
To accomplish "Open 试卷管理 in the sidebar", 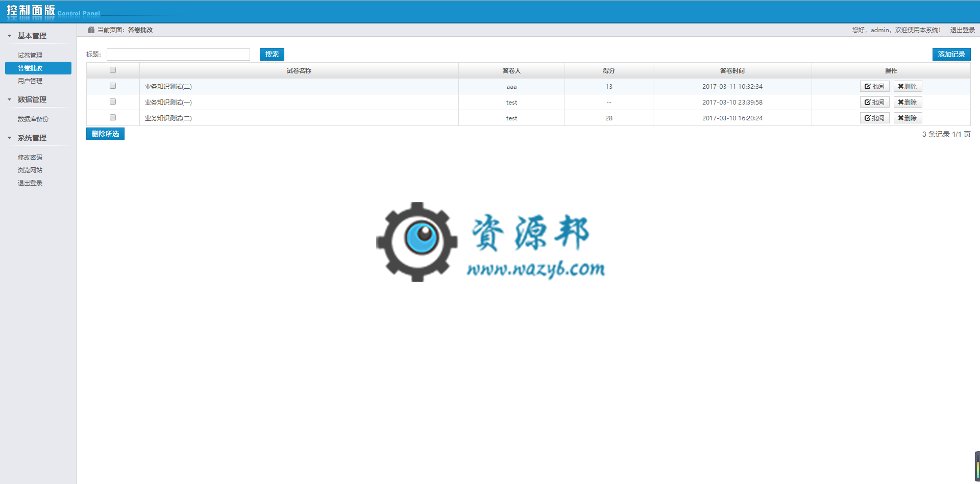I will coord(30,56).
